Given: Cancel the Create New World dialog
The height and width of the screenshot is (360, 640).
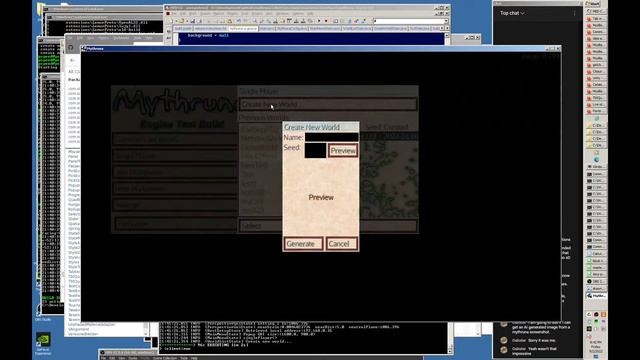Looking at the screenshot, I should (x=342, y=244).
